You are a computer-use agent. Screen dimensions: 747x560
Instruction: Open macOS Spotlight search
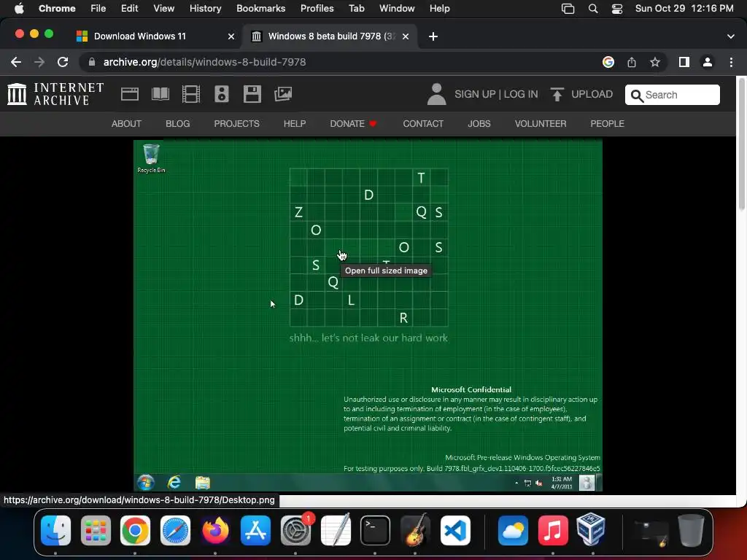pos(592,9)
